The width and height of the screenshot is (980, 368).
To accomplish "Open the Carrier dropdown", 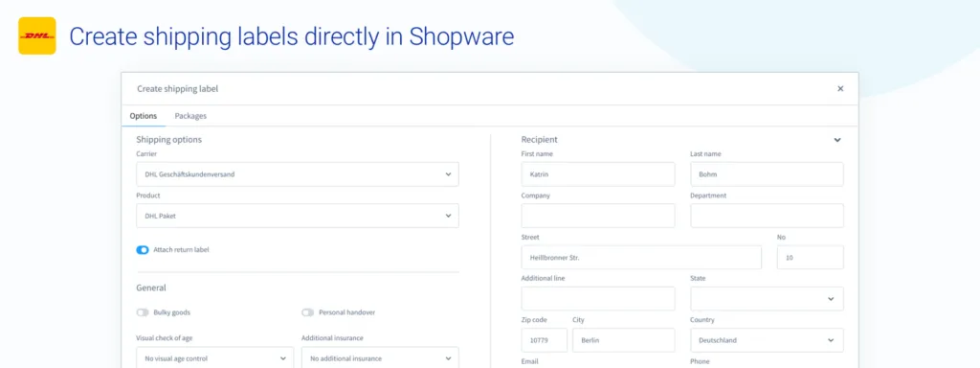I will tap(298, 174).
